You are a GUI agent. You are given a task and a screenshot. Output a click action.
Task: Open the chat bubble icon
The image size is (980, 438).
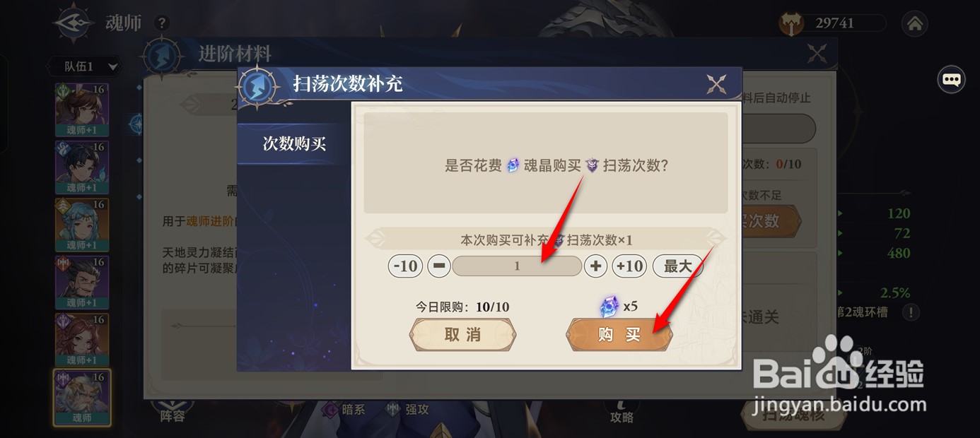click(x=952, y=79)
